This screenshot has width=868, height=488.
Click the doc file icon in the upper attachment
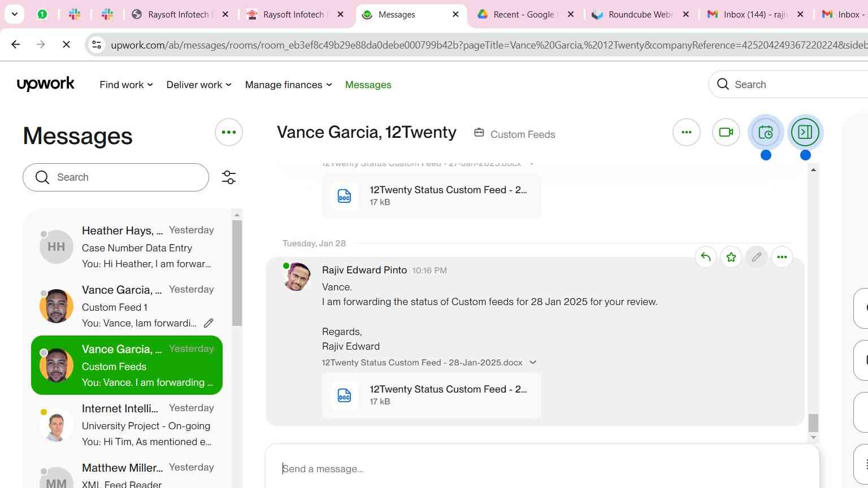(x=344, y=195)
